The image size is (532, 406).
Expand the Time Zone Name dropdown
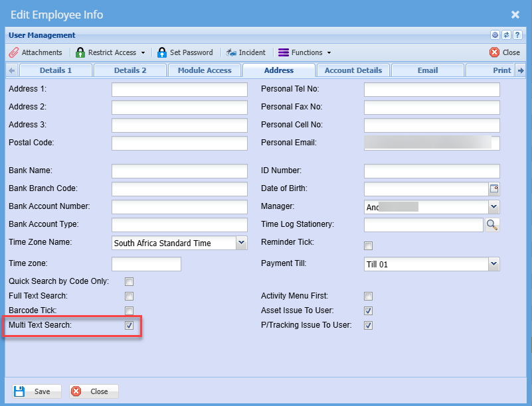click(241, 243)
